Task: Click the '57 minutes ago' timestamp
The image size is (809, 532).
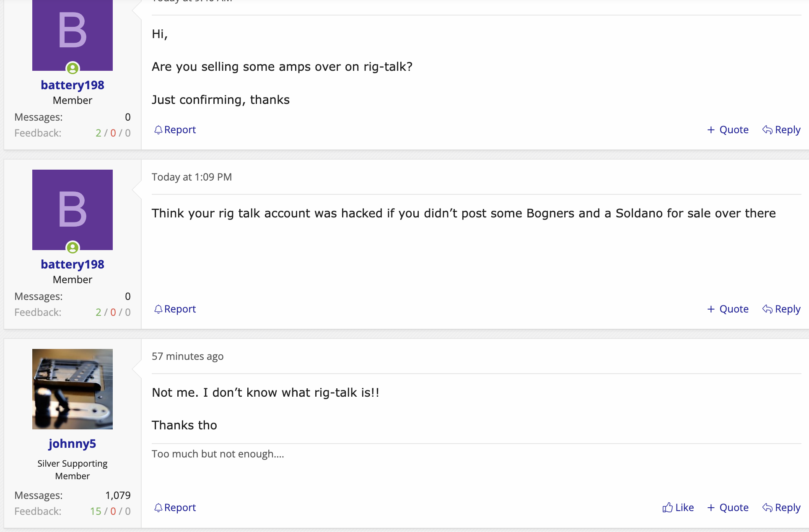Action: [x=187, y=356]
